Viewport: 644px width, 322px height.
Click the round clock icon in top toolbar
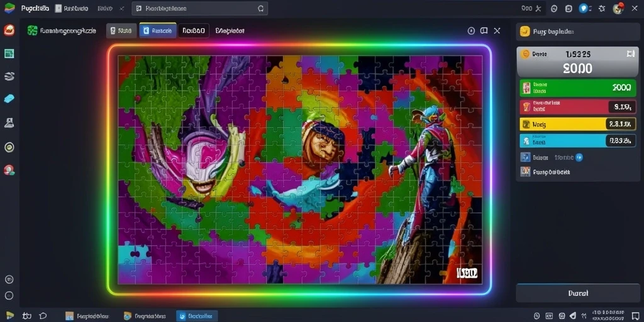click(554, 8)
